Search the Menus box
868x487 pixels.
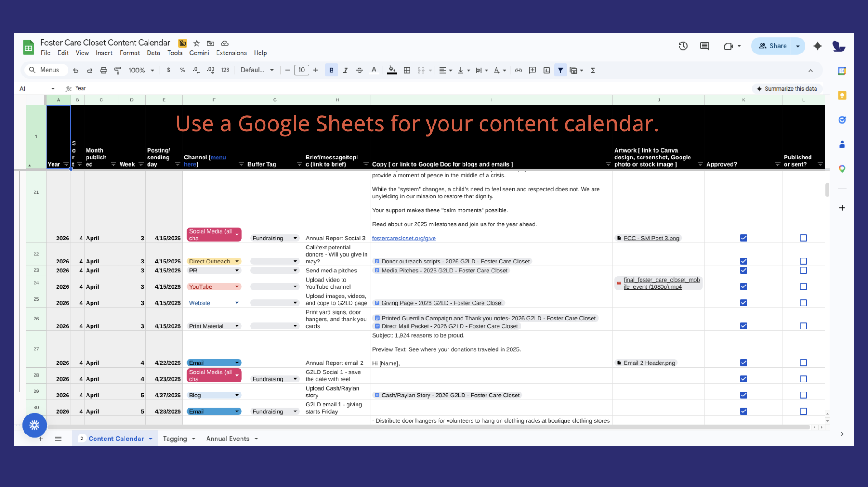[45, 70]
